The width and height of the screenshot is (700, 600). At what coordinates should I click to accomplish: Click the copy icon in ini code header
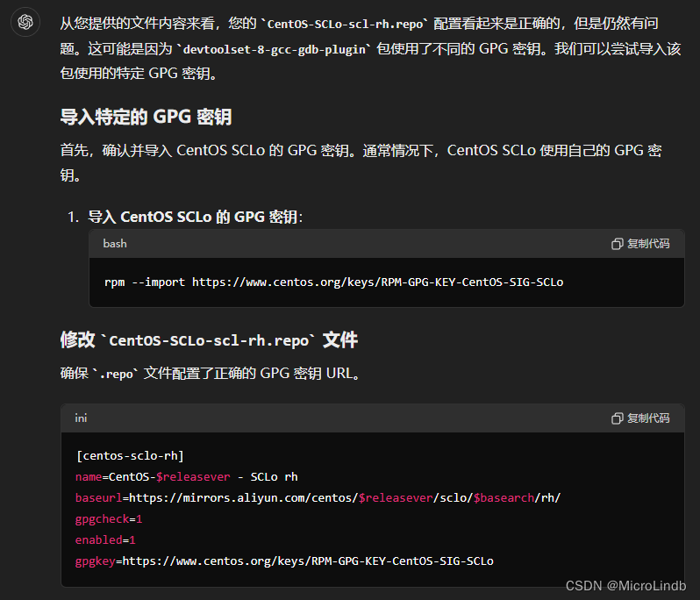(x=617, y=418)
